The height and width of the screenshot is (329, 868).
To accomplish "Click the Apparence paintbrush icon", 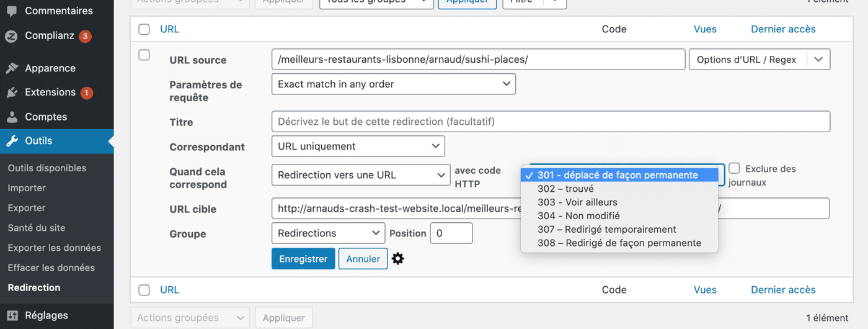I will pyautogui.click(x=12, y=68).
